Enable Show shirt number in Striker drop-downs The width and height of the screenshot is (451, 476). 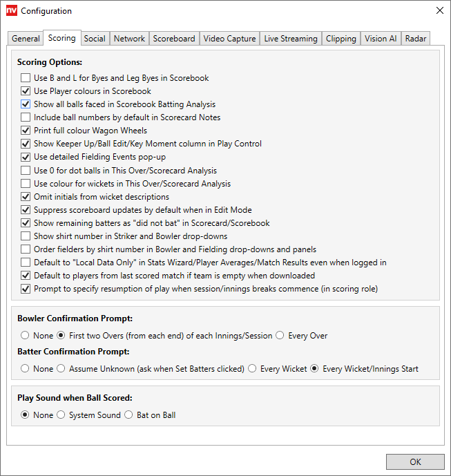pyautogui.click(x=26, y=236)
